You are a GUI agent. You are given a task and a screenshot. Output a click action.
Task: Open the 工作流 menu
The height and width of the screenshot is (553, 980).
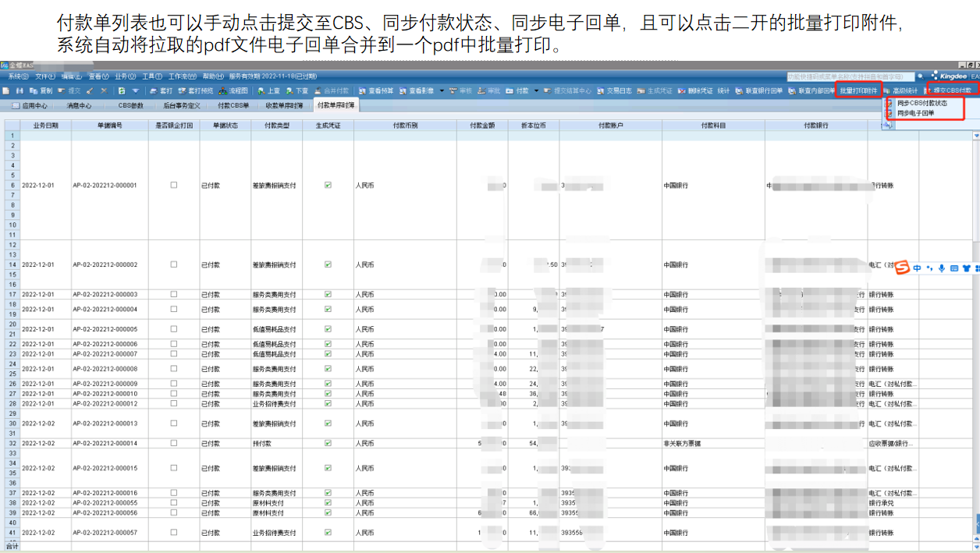click(182, 76)
